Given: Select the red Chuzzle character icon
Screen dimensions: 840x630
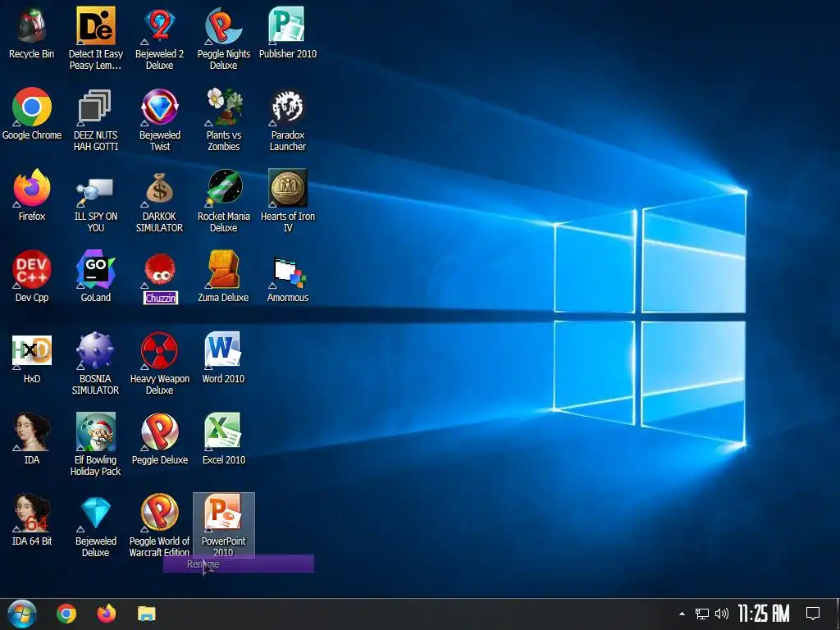Looking at the screenshot, I should point(160,269).
